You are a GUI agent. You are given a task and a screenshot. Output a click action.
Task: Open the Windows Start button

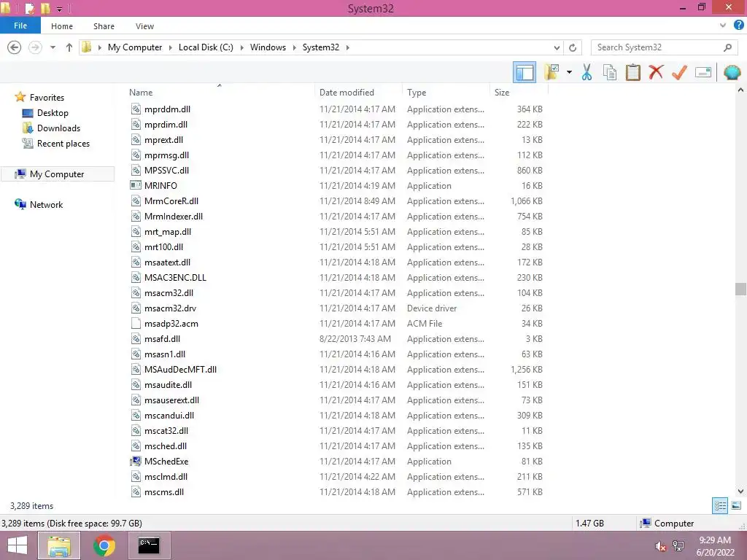pyautogui.click(x=18, y=545)
